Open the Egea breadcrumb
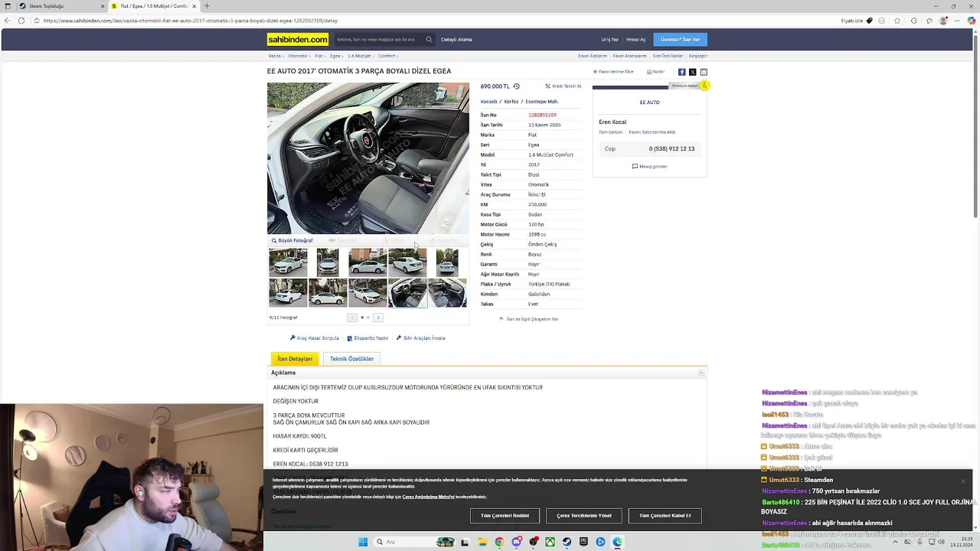980x551 pixels. (335, 56)
